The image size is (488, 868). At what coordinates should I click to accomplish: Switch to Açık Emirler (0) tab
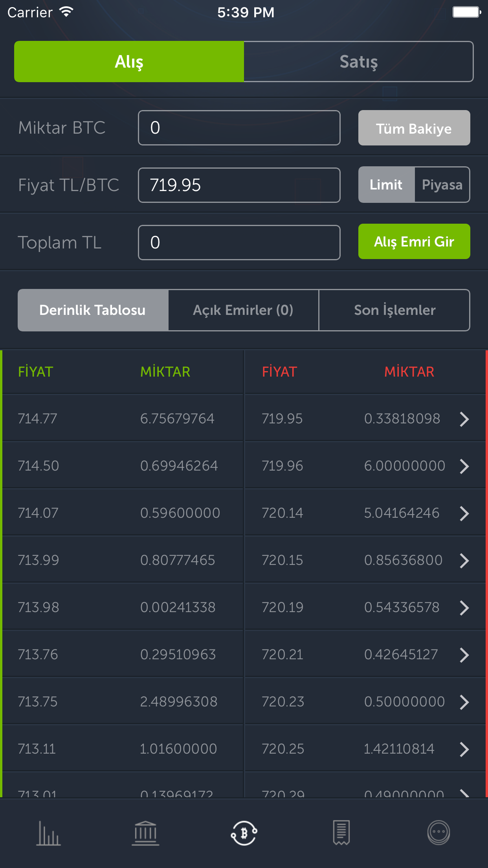click(x=244, y=310)
